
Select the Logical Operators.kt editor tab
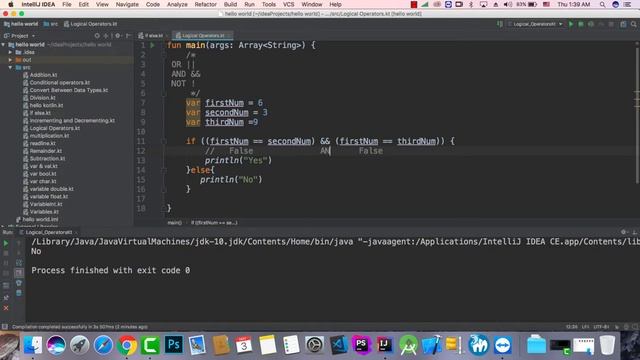click(202, 36)
